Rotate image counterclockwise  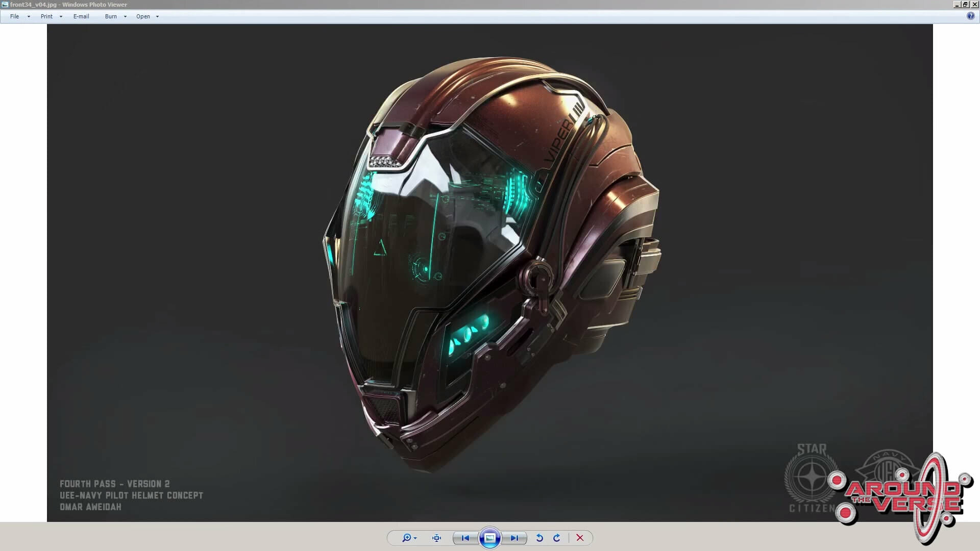pyautogui.click(x=540, y=538)
